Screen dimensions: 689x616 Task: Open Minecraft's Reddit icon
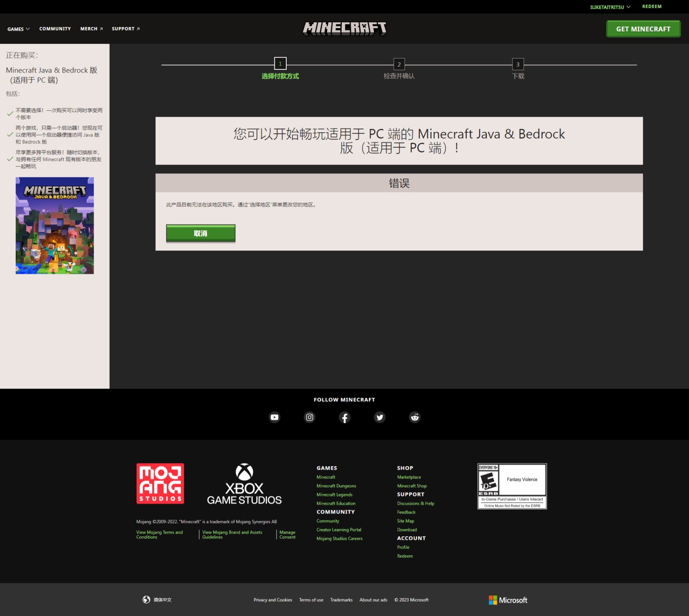[x=415, y=417]
